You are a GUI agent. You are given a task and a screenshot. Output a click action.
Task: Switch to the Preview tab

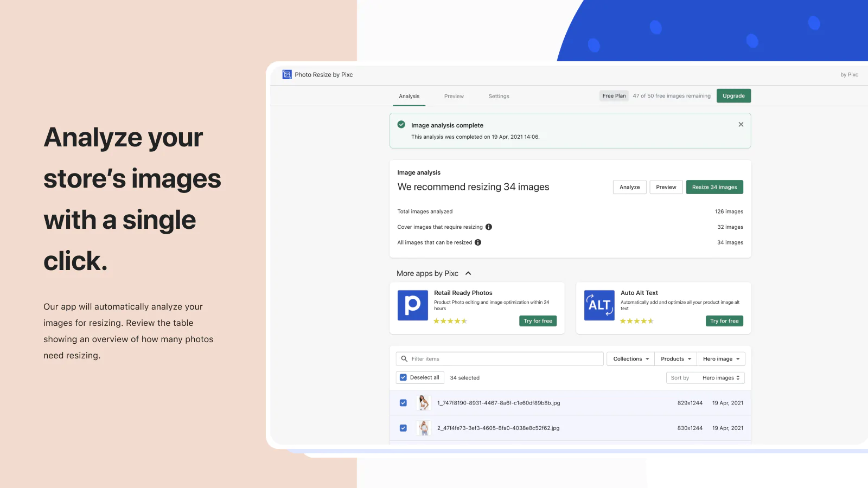pyautogui.click(x=454, y=97)
